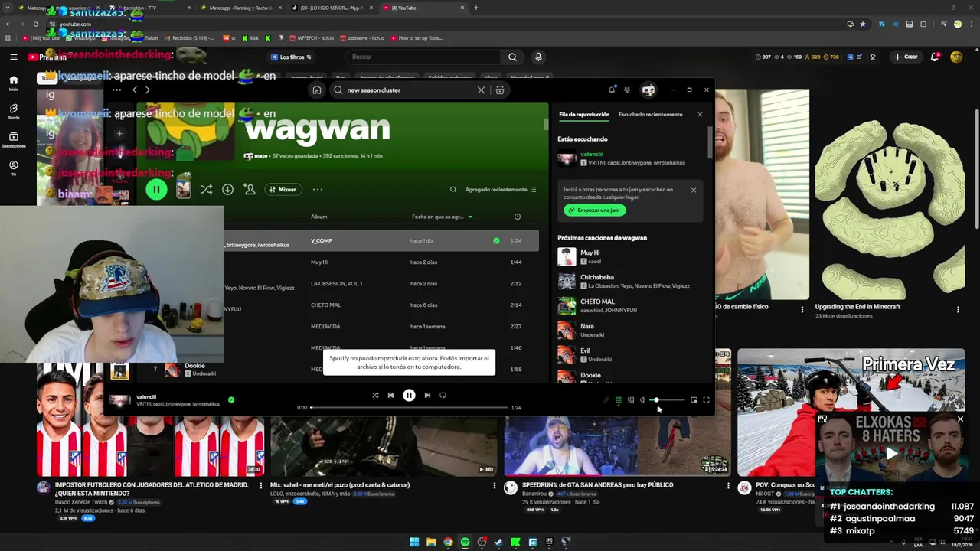Open YouTube Suscripciones in sidebar
This screenshot has width=980, height=551.
coord(13,140)
